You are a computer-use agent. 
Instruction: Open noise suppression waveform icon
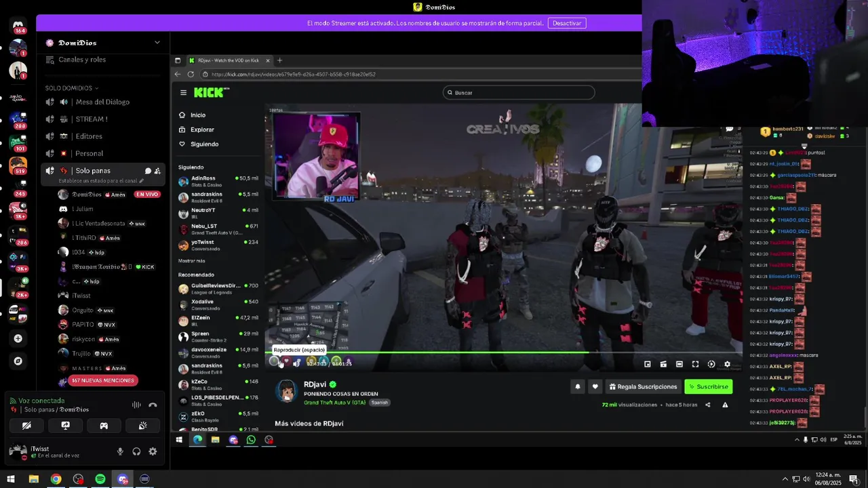[x=136, y=405]
